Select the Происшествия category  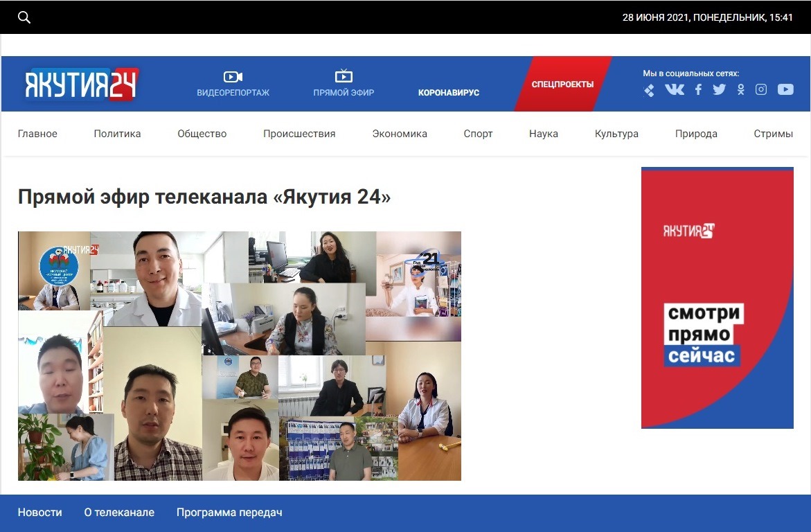tap(299, 134)
